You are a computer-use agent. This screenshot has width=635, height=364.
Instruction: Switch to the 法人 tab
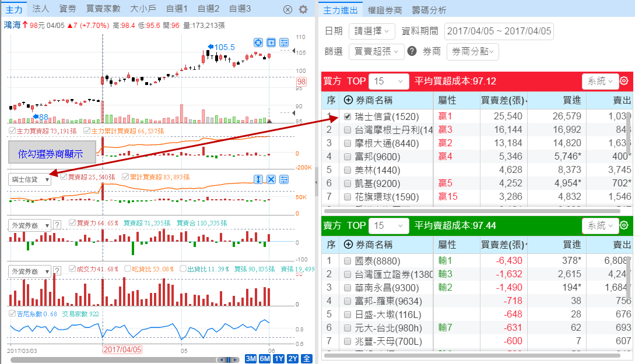click(x=41, y=9)
